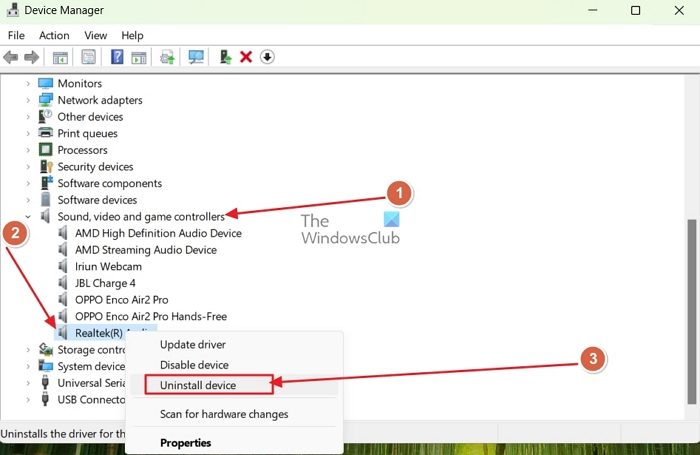Click speaker icon beside JBL Charge 4
This screenshot has height=455, width=700.
pos(63,283)
